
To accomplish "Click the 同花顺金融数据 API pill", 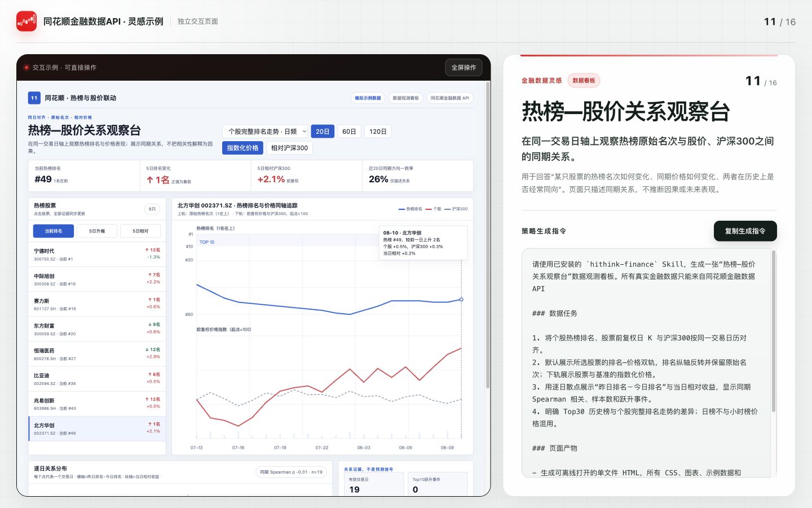I will (449, 98).
